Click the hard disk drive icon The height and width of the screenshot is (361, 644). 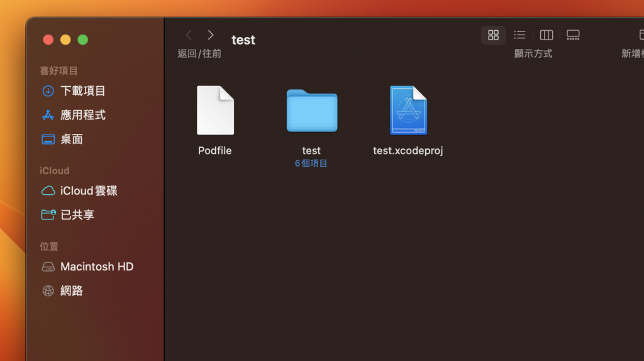[48, 267]
